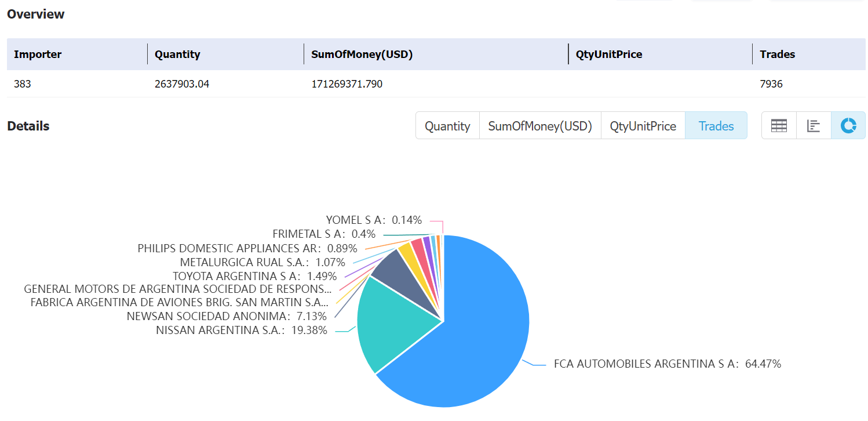This screenshot has width=868, height=421.
Task: Click the FCA AUTOMOBILES ARGENTINA S A label
Action: [x=668, y=364]
